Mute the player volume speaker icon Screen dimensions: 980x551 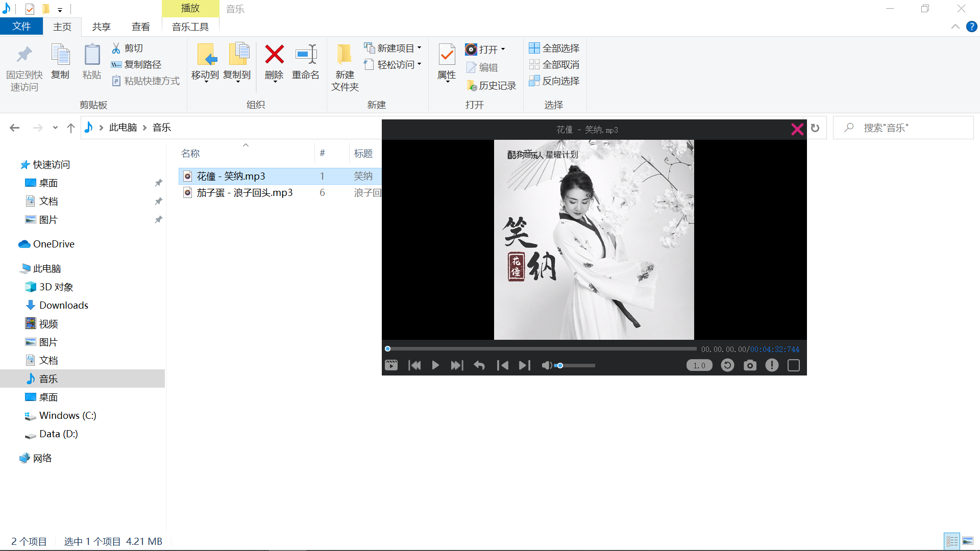tap(547, 365)
